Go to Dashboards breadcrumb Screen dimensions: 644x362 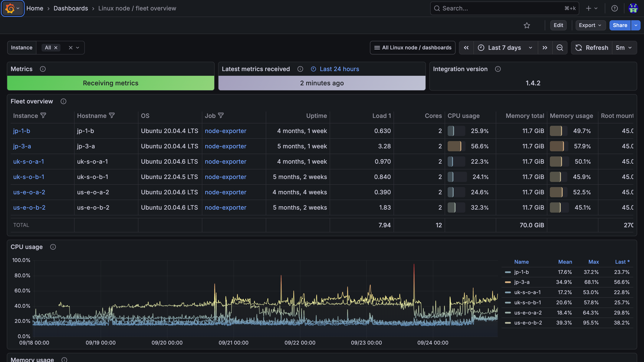click(71, 9)
